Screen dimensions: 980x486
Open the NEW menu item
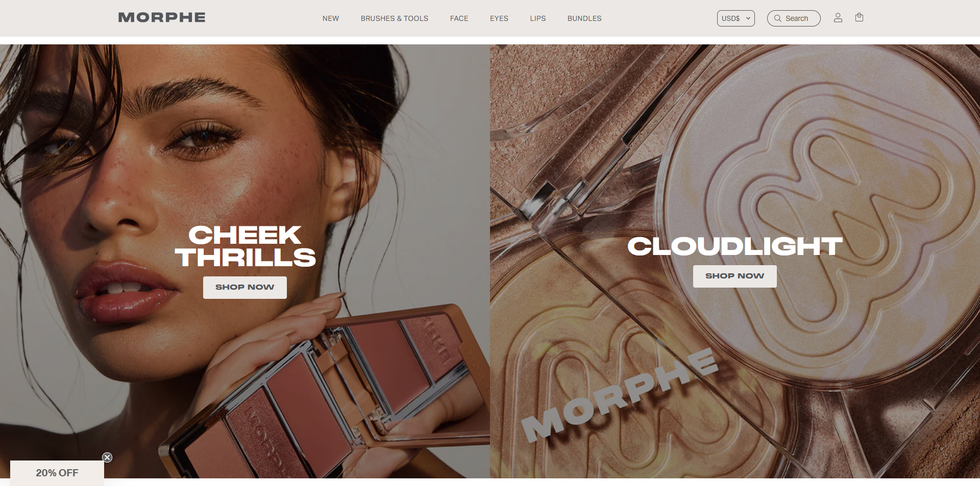tap(331, 18)
